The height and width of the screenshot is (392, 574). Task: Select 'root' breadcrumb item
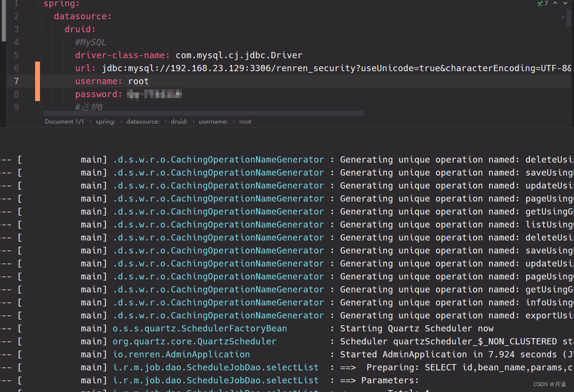245,122
